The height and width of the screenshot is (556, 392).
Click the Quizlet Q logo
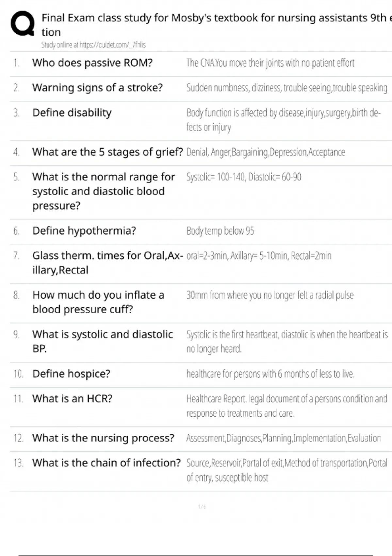[22, 23]
